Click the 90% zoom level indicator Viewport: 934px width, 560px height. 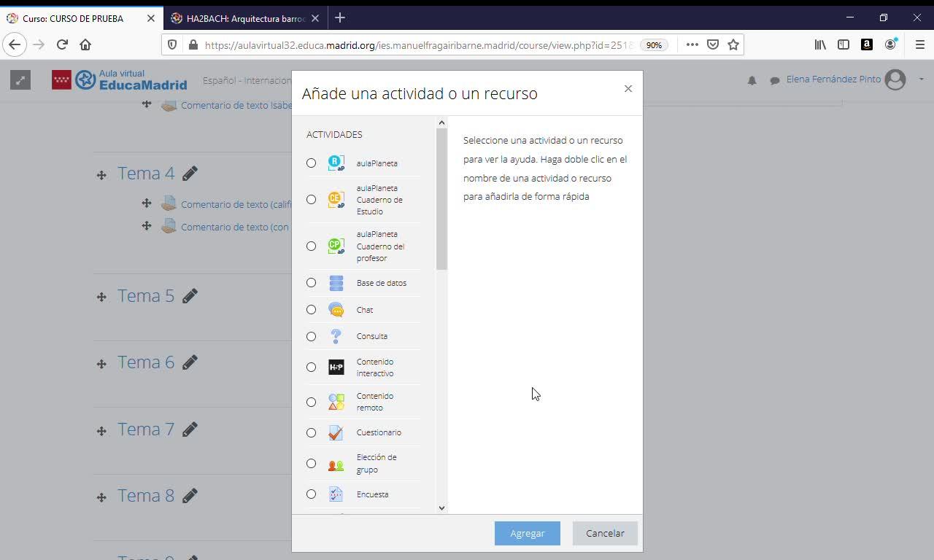[x=654, y=44]
